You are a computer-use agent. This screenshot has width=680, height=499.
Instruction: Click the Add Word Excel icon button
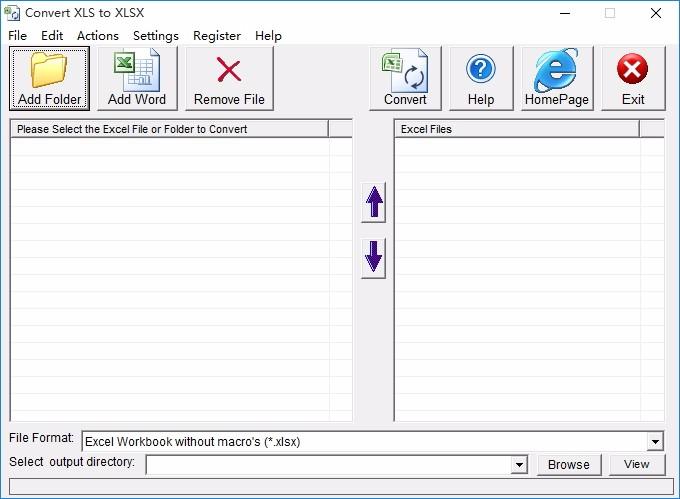137,78
